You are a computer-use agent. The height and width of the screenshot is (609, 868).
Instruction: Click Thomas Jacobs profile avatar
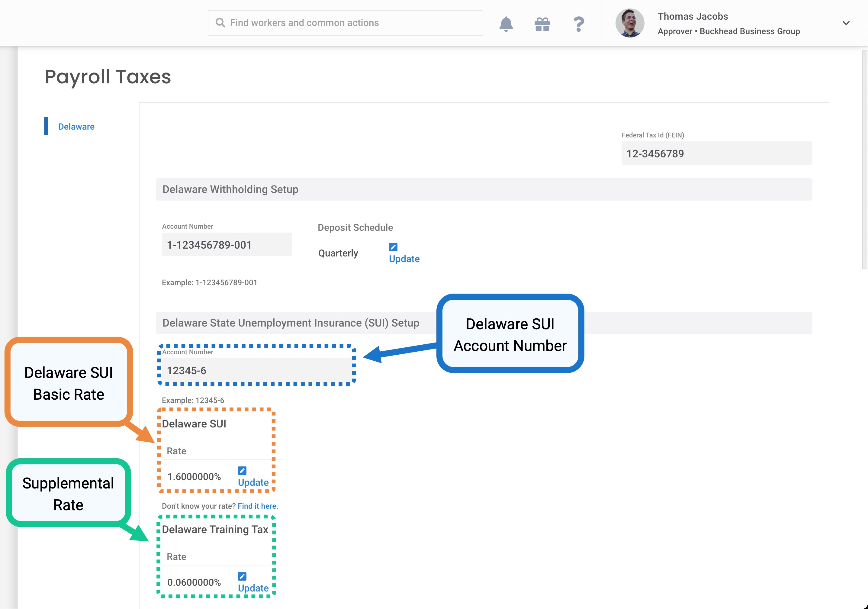coord(629,23)
